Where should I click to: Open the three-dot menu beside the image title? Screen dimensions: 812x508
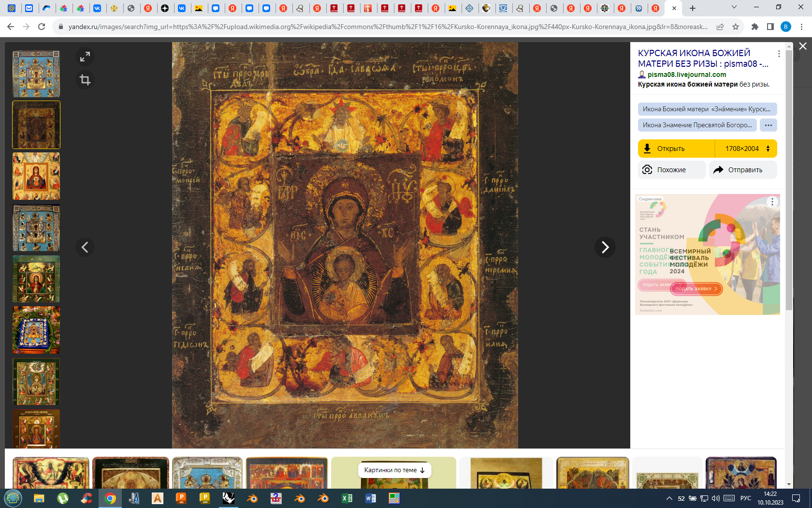point(779,54)
